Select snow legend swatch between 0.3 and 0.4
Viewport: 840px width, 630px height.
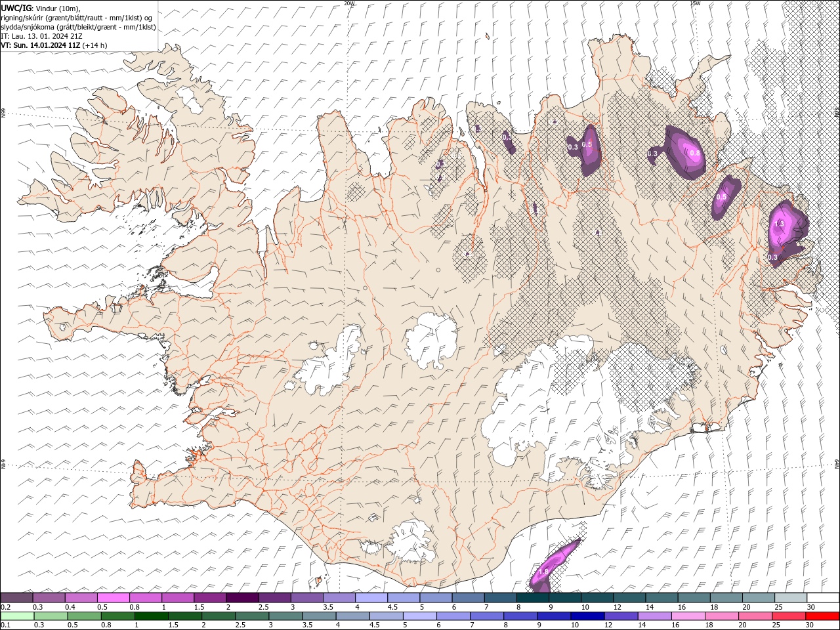(x=49, y=597)
